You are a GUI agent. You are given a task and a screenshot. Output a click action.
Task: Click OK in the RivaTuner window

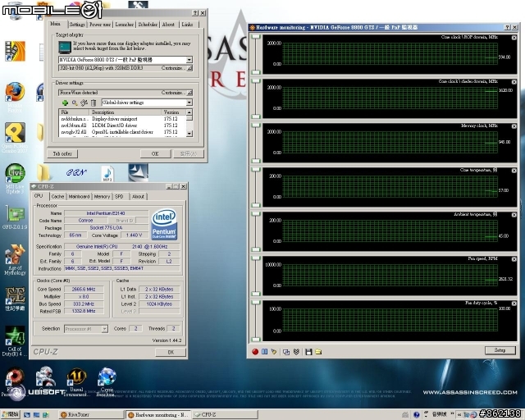point(155,153)
